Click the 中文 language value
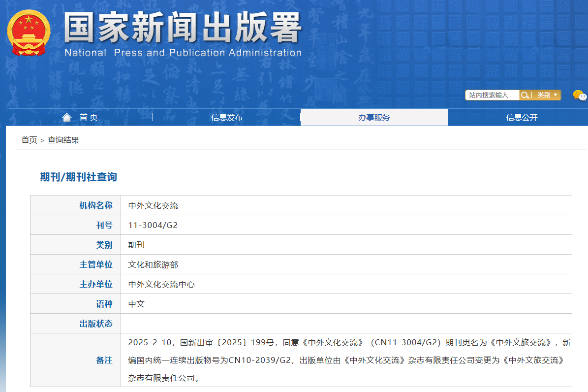The image size is (588, 392). click(x=136, y=304)
